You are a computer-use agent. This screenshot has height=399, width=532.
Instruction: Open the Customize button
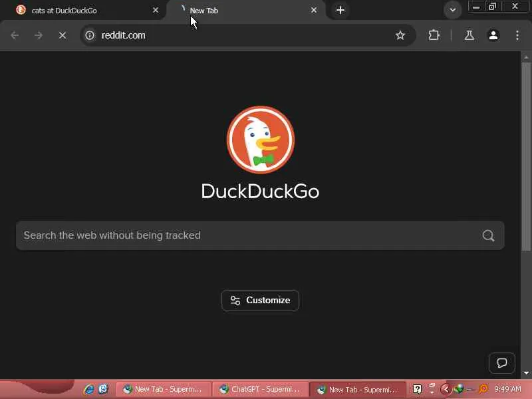coord(260,301)
